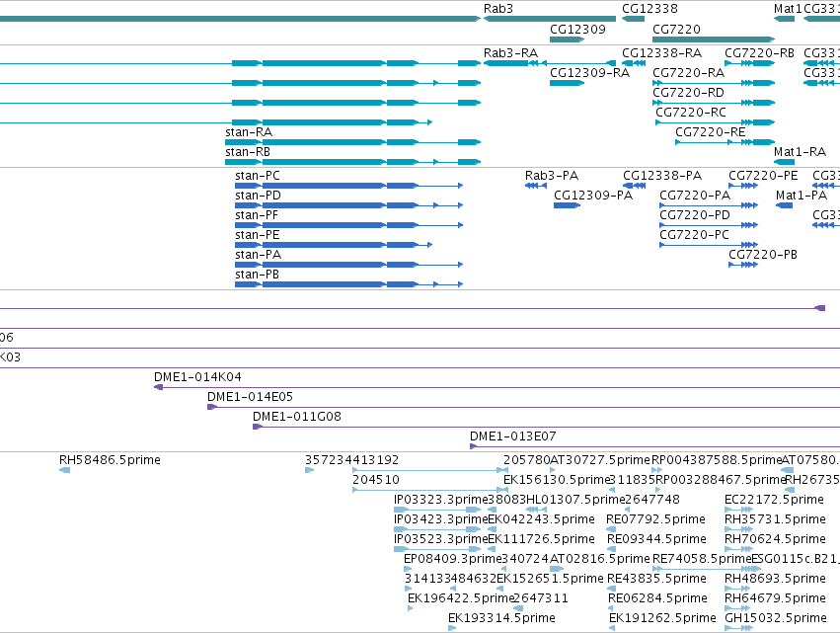Select the DME1-014E05 clone label
Screen dimensions: 840x633
(250, 397)
